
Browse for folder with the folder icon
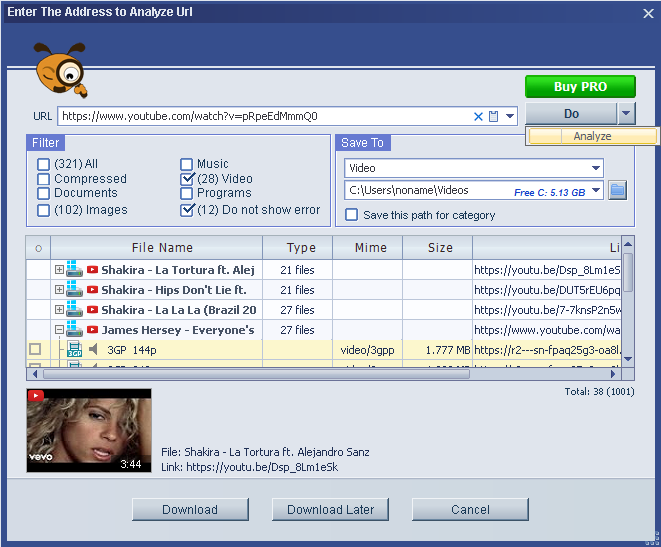coord(618,190)
